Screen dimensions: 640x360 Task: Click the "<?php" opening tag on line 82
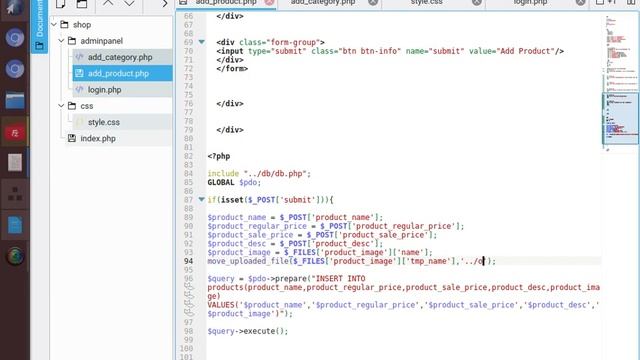tap(219, 156)
